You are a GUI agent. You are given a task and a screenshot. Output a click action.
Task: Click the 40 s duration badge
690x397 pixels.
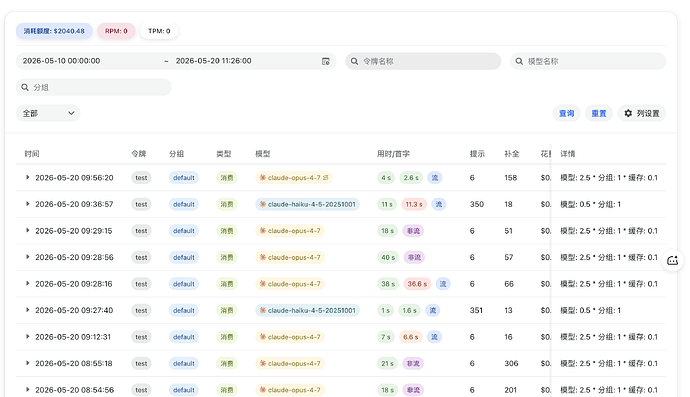pos(388,257)
